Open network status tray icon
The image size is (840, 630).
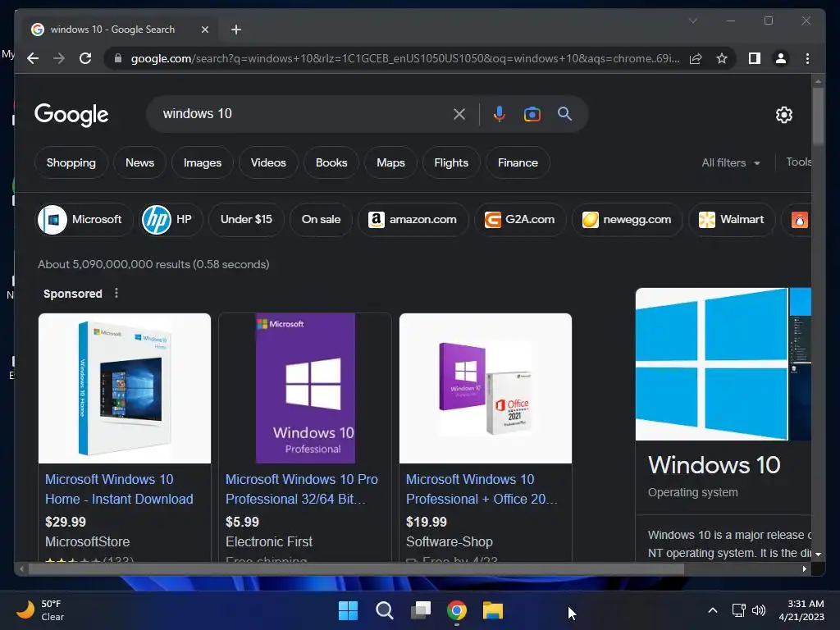[739, 610]
